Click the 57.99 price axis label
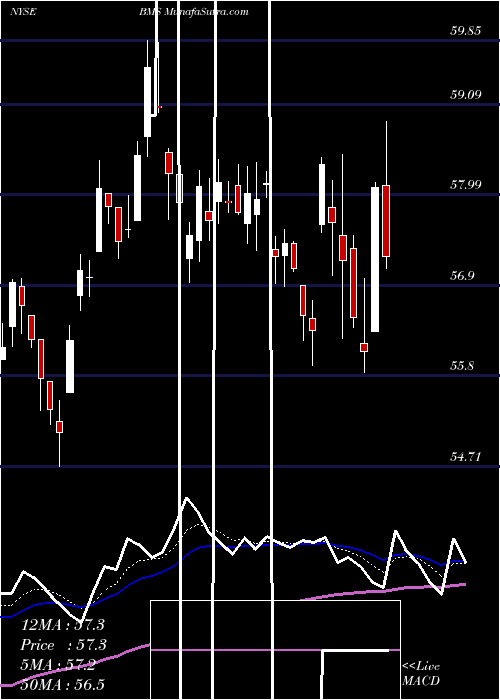 (466, 184)
